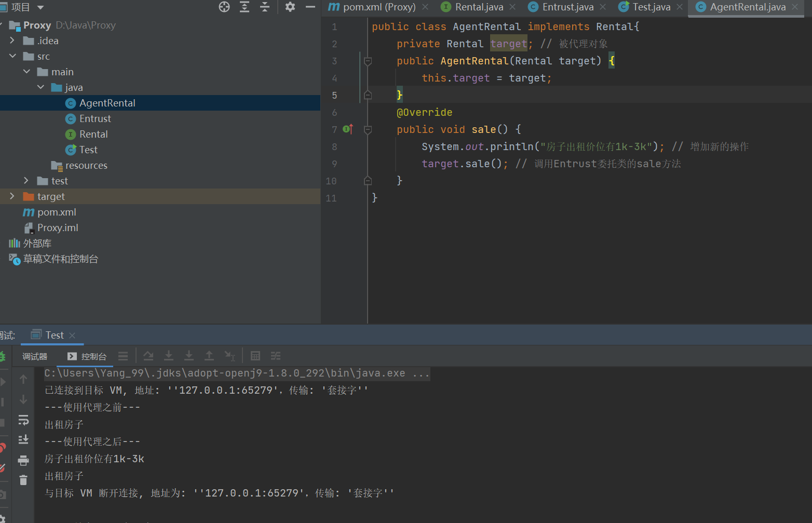The image size is (812, 523).
Task: Click the print console output icon
Action: tap(23, 460)
